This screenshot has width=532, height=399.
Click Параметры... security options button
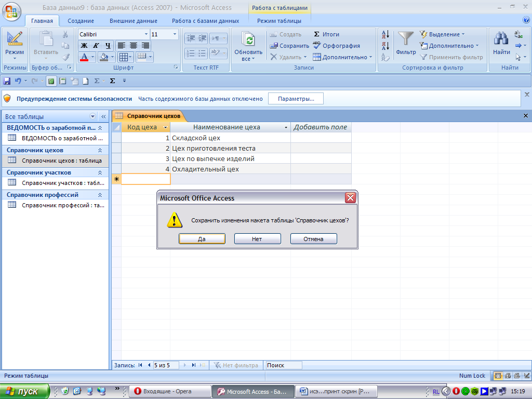pos(296,99)
